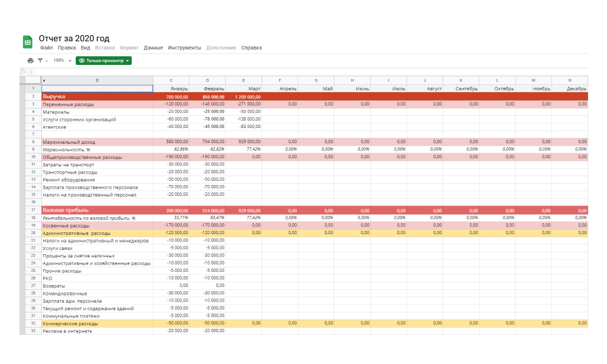The image size is (607, 364).
Task: Click the 'Январь' header cell
Action: [x=171, y=89]
